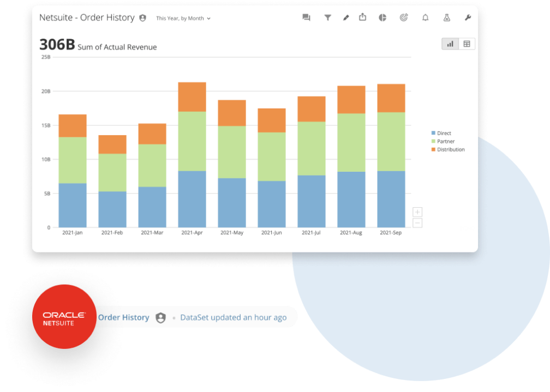Image resolution: width=550 pixels, height=392 pixels.
Task: Click the 2021-Jul axis label
Action: click(311, 232)
